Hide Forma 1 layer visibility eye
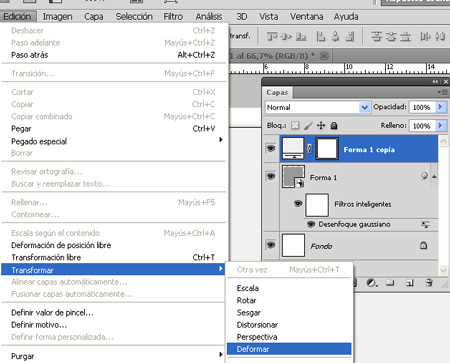 tap(271, 176)
